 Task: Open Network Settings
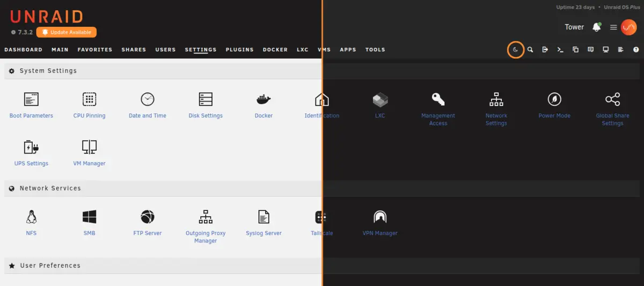point(496,109)
